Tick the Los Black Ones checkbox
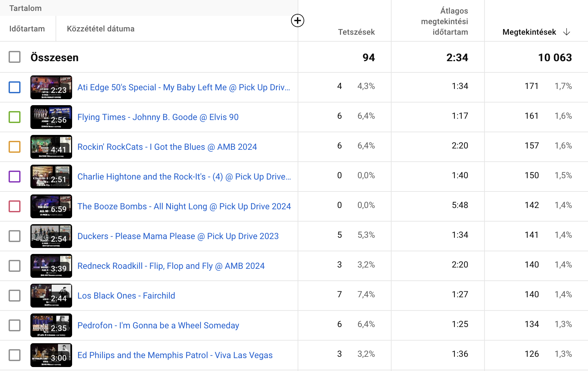 tap(15, 296)
